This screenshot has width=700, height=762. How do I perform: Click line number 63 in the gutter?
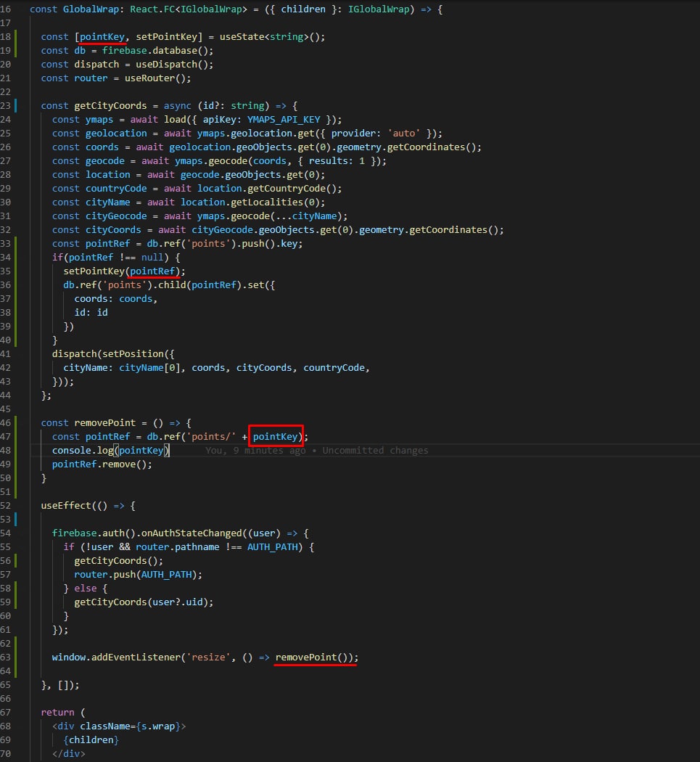coord(6,657)
